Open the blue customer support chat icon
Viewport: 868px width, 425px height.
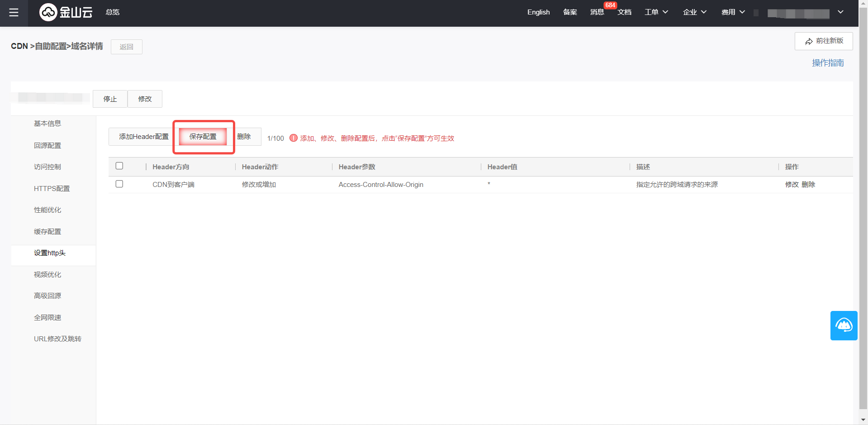(x=844, y=325)
